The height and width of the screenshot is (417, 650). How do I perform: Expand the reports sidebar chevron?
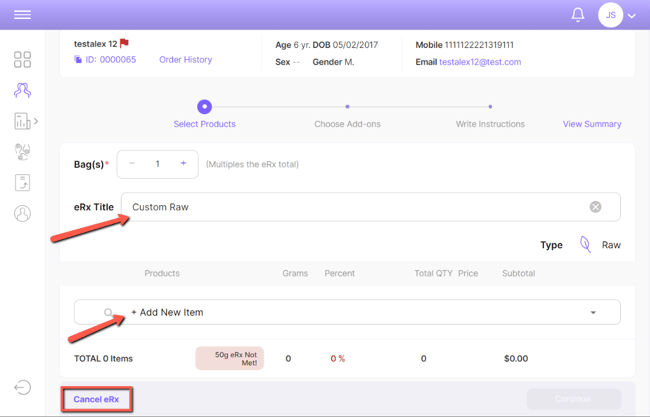37,121
